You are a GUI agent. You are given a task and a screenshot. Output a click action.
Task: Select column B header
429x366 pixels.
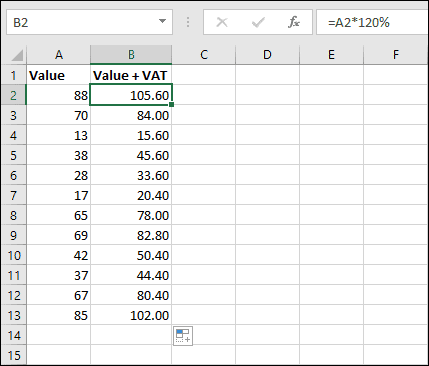[131, 54]
